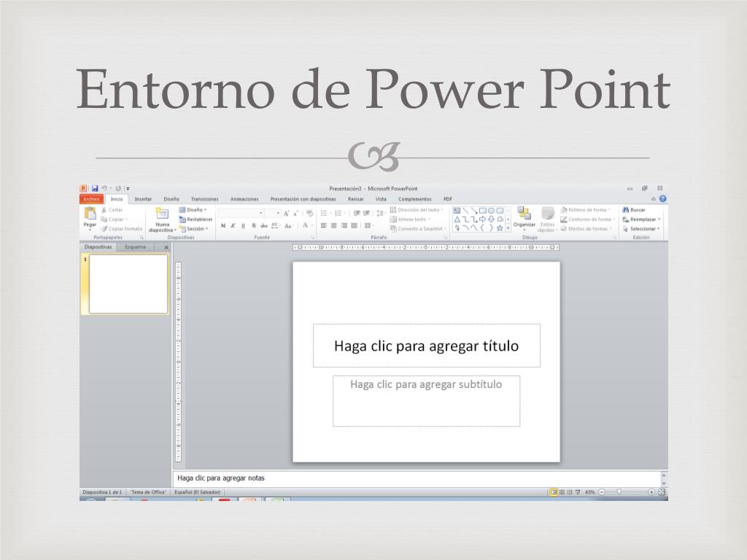
Task: Select the rectangle shape in gallery
Action: (x=483, y=211)
